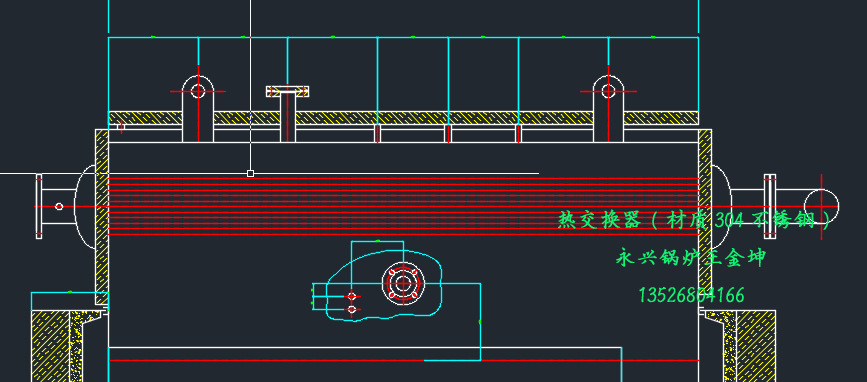The width and height of the screenshot is (867, 382).
Task: Select the left lifting lug hole circle
Action: 198,91
